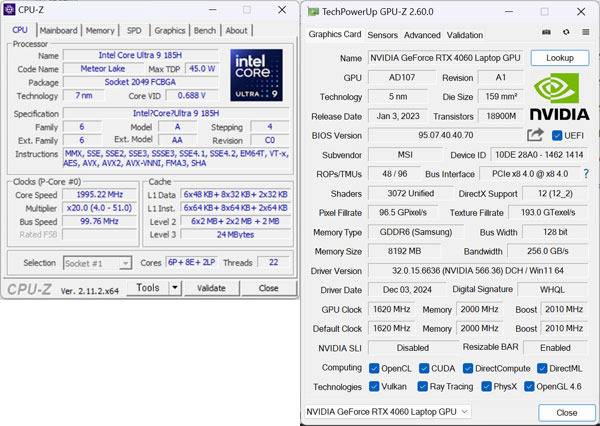Click Close button at GPU-Z bottom
The image size is (600, 426).
click(x=566, y=413)
